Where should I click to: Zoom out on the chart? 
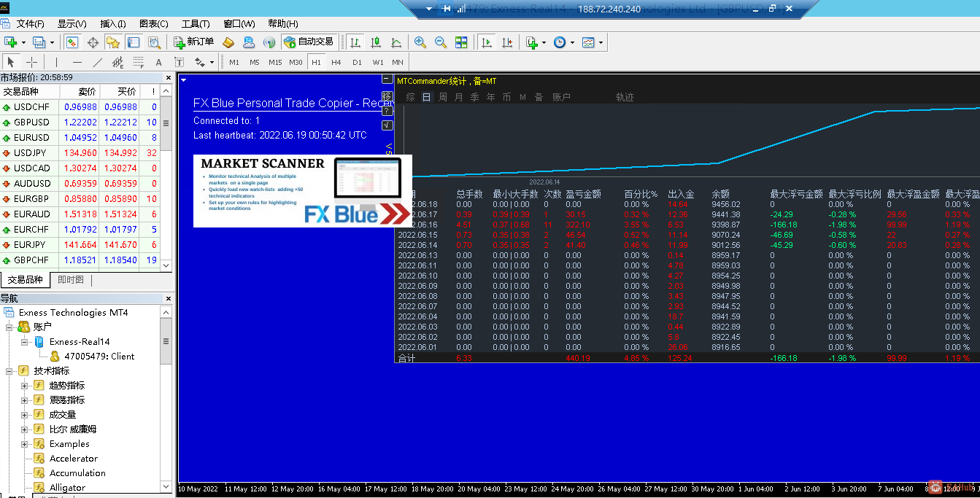(x=441, y=42)
